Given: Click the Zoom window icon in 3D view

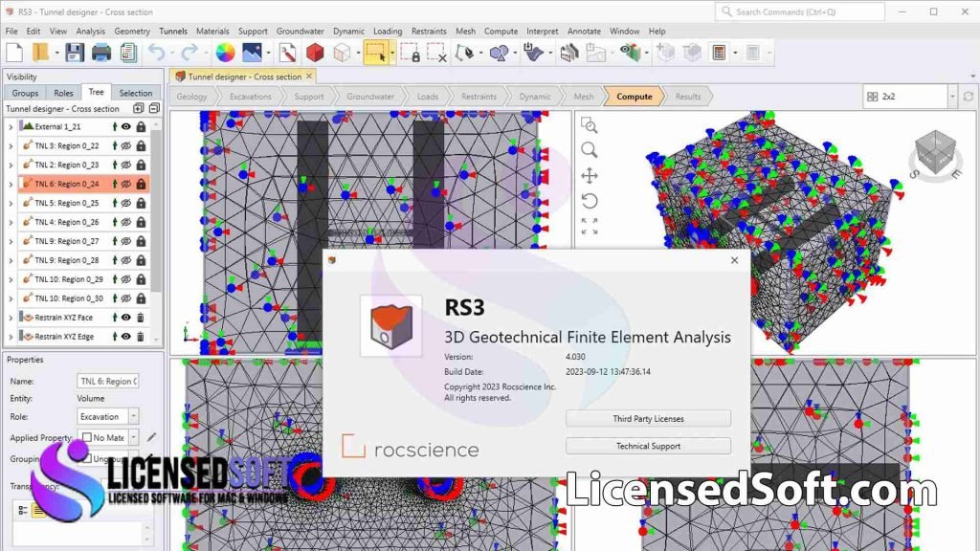Looking at the screenshot, I should [x=589, y=125].
